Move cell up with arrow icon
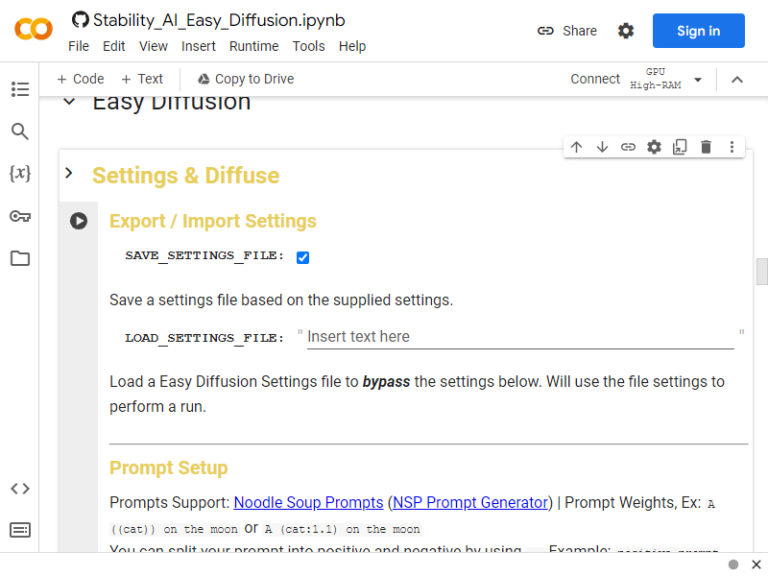This screenshot has width=768, height=576. click(x=576, y=147)
